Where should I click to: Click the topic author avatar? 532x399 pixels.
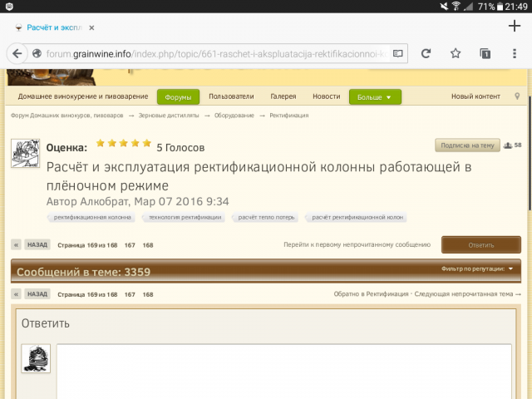(x=25, y=153)
